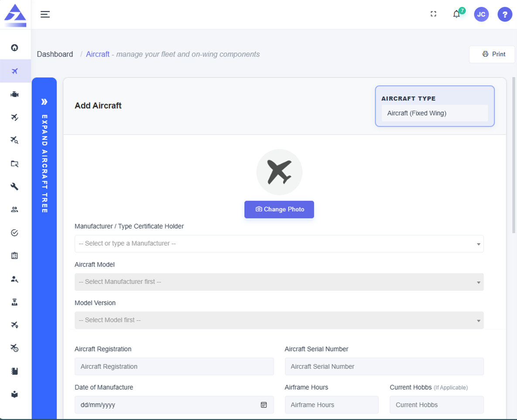Click the person with wrench sidebar icon
Screen dimensions: 517x420
pos(14,279)
